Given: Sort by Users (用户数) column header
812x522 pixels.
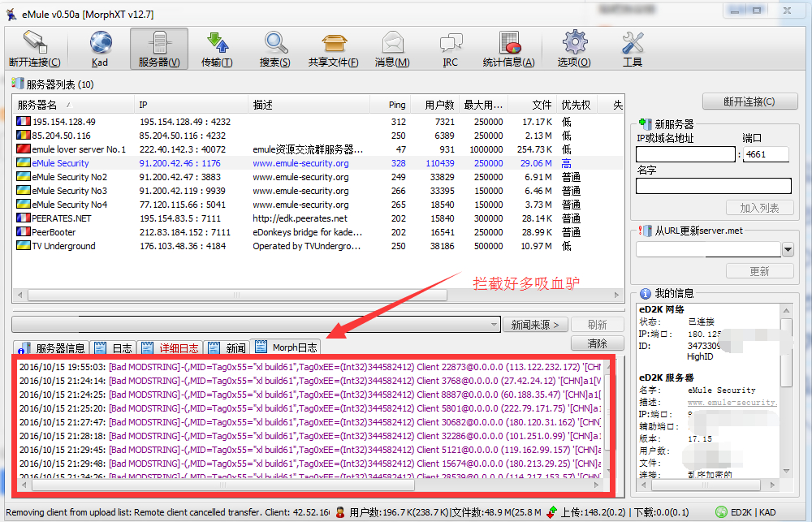Looking at the screenshot, I should point(434,105).
